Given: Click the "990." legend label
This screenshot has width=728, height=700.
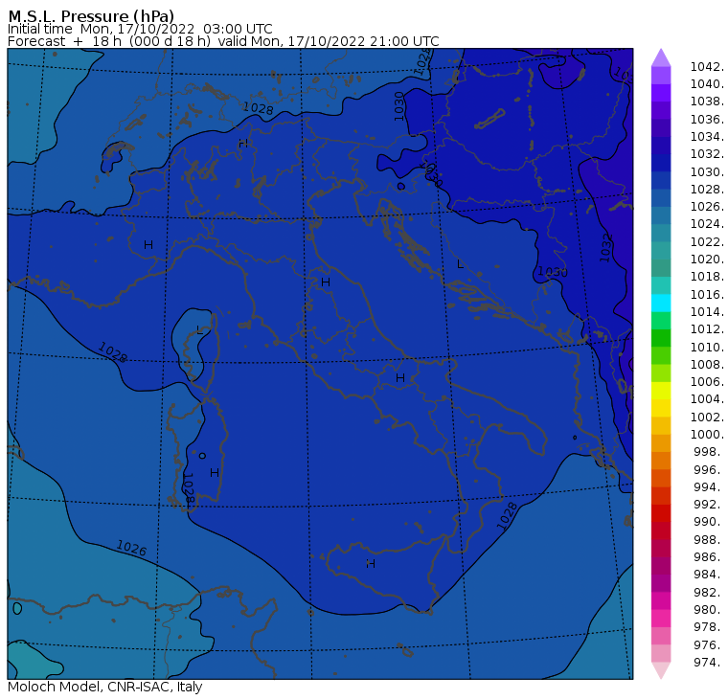Looking at the screenshot, I should pos(708,522).
